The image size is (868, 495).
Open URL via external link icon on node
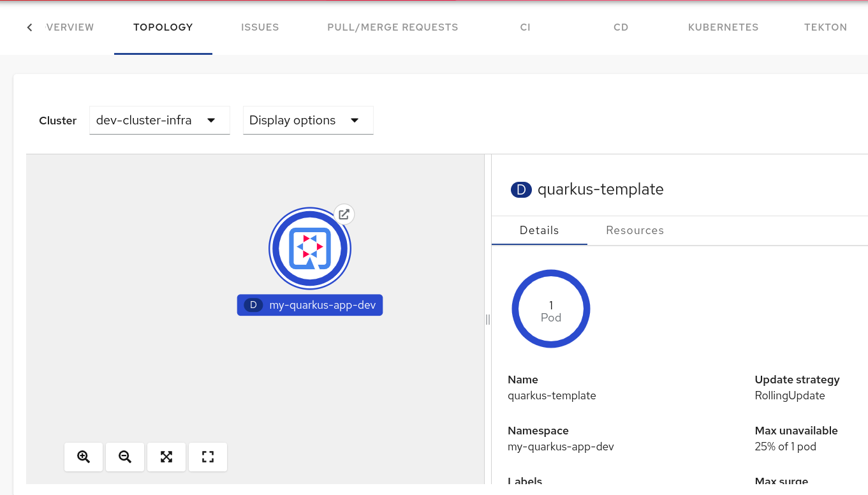coord(344,214)
